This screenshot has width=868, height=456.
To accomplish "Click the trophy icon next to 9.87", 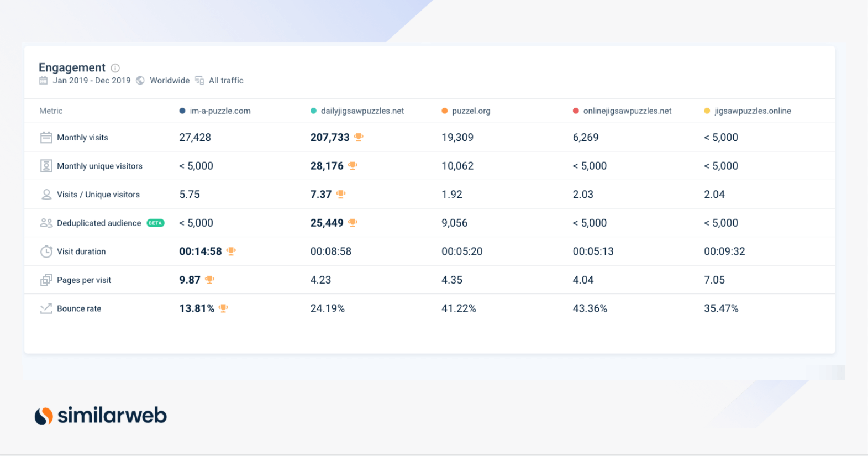I will click(209, 280).
